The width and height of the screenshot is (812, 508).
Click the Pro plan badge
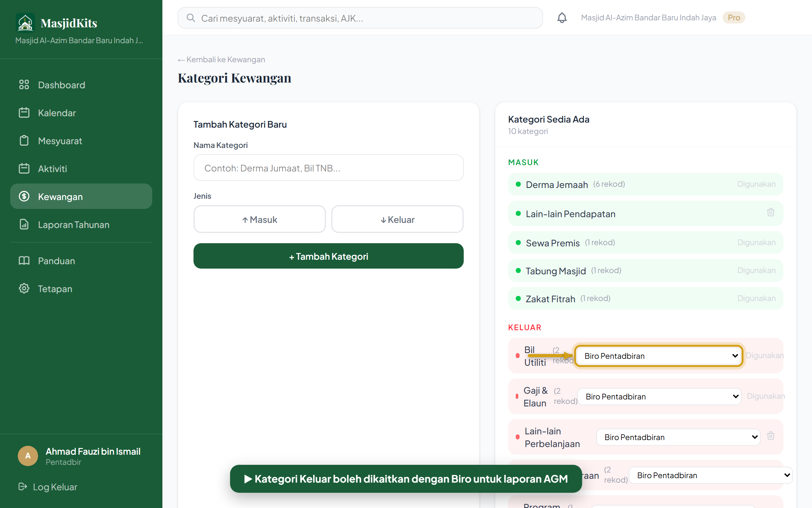733,17
